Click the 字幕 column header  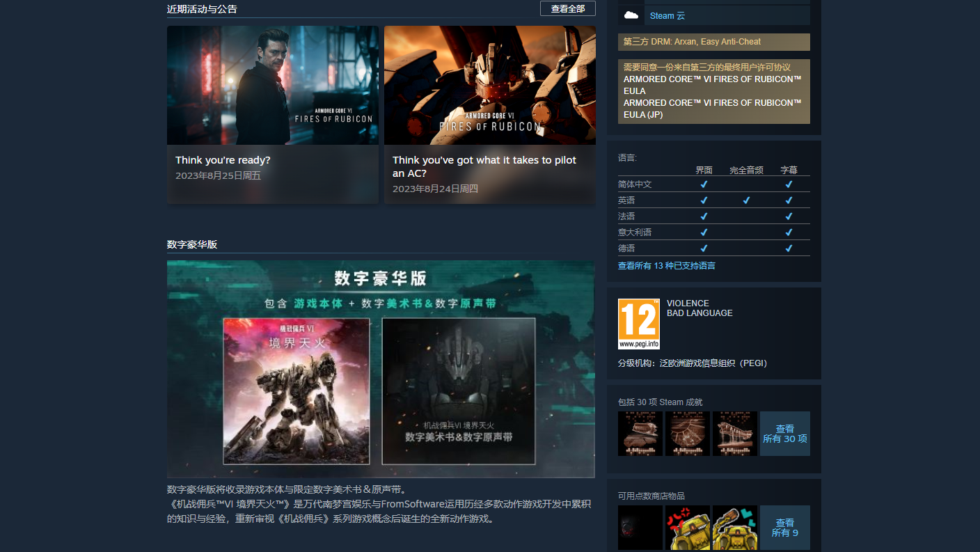pos(789,170)
